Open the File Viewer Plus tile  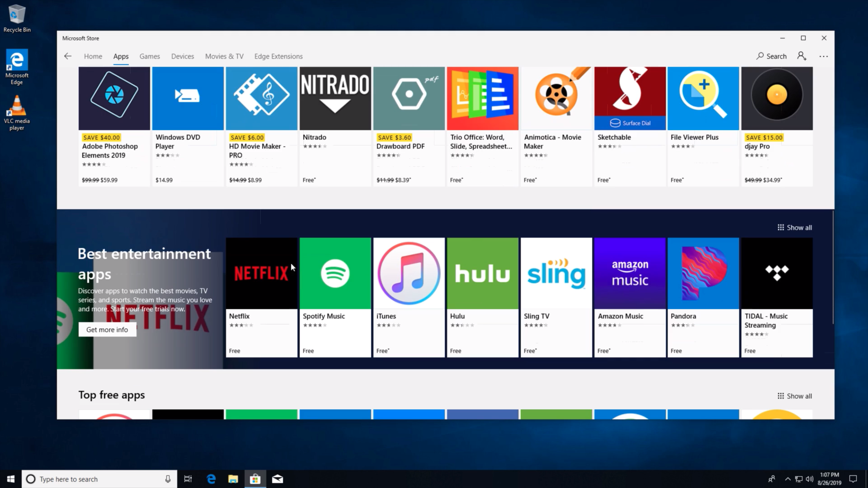tap(703, 127)
